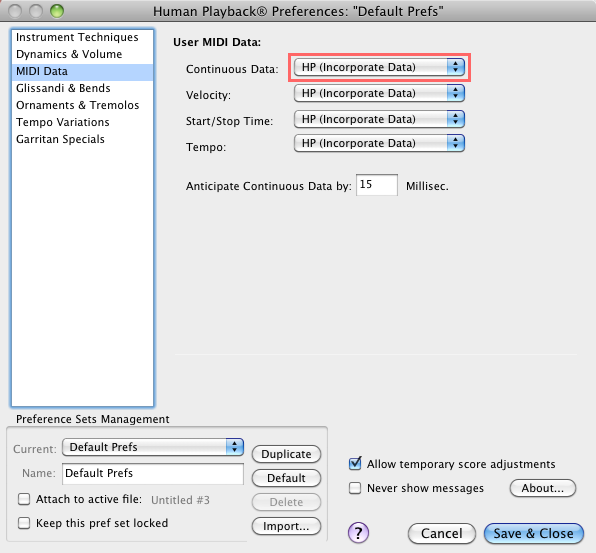The width and height of the screenshot is (596, 553).
Task: Enable Never show messages checkbox
Action: pos(355,488)
